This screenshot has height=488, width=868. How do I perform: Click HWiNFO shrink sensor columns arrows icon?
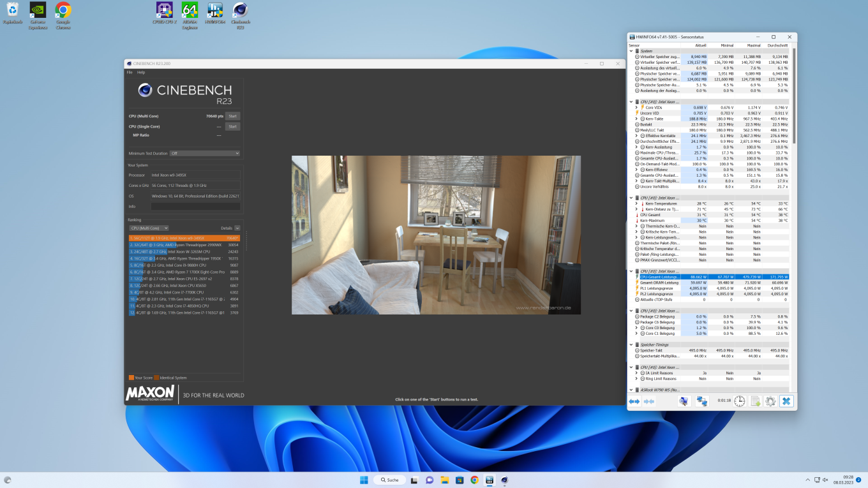pos(649,401)
